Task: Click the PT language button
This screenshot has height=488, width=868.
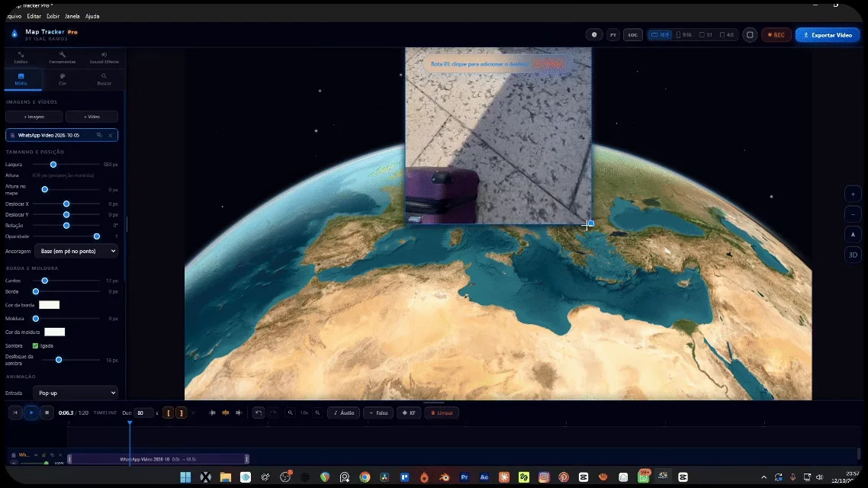Action: pyautogui.click(x=612, y=35)
